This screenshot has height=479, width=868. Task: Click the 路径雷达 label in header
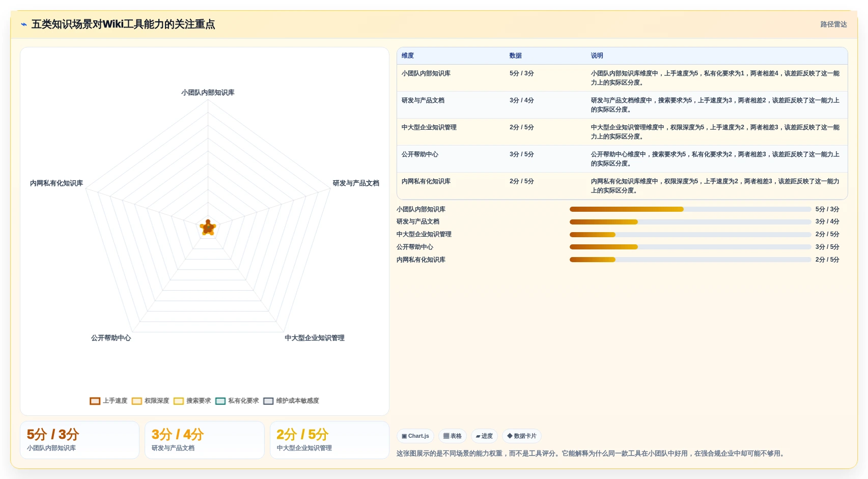point(833,24)
